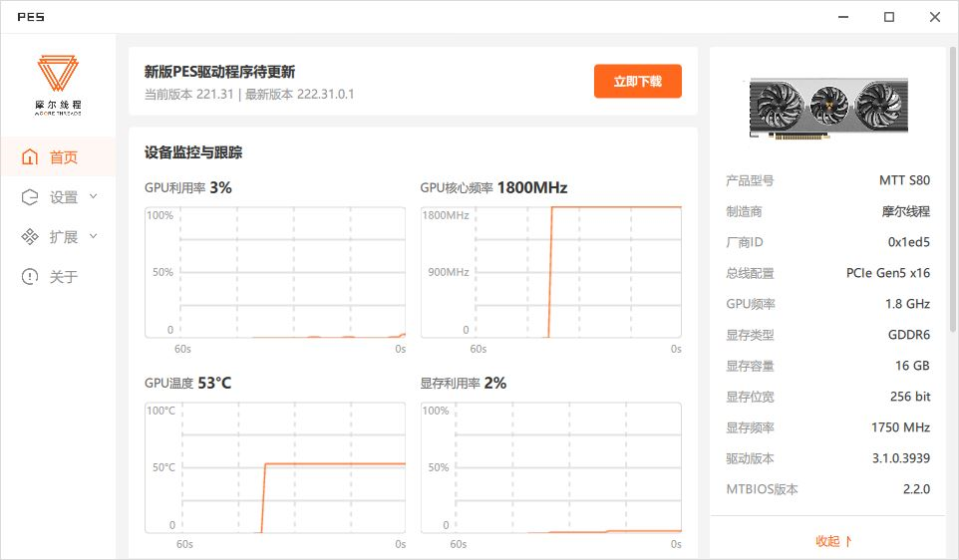959x560 pixels.
Task: Click the home icon beside 首页
Action: click(29, 157)
